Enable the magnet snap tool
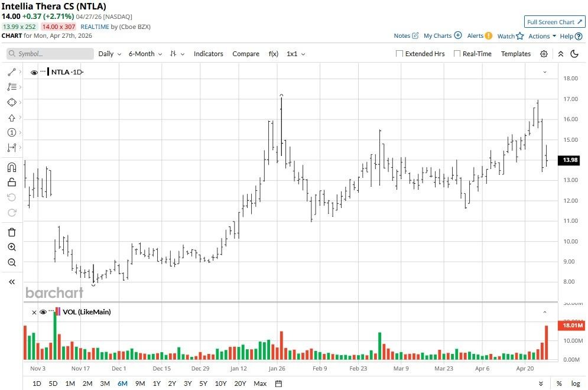Image resolution: width=588 pixels, height=390 pixels. coord(11,167)
